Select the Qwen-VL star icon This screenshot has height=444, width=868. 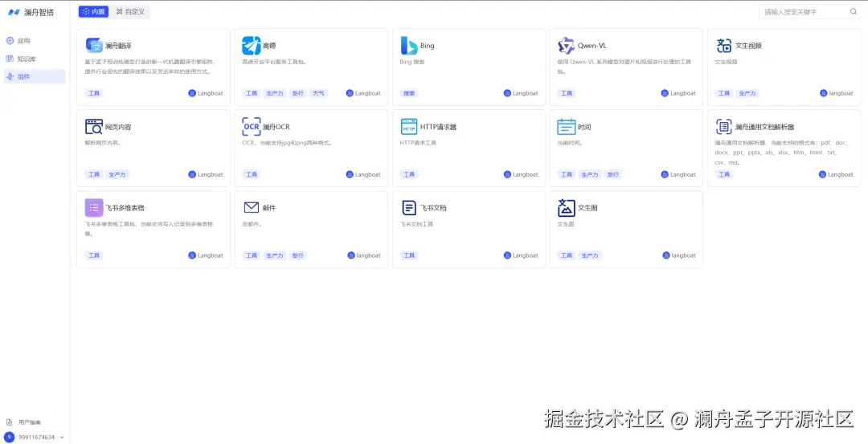[x=567, y=46]
